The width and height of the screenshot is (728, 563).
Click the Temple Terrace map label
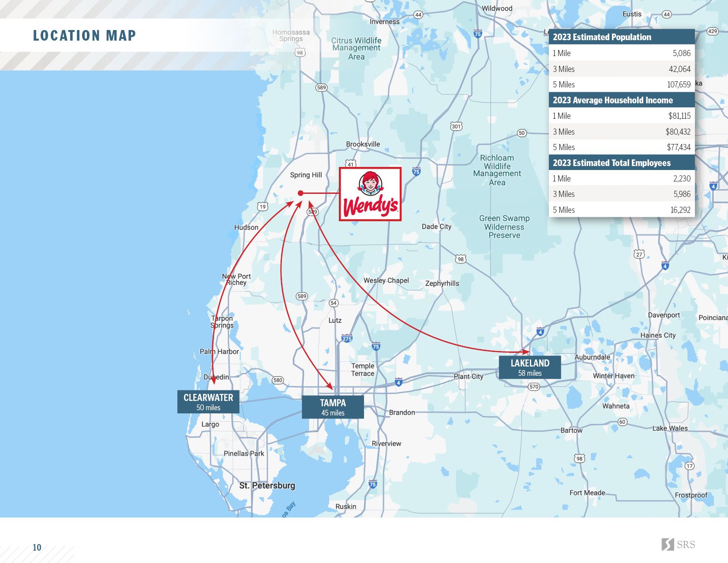tap(363, 370)
